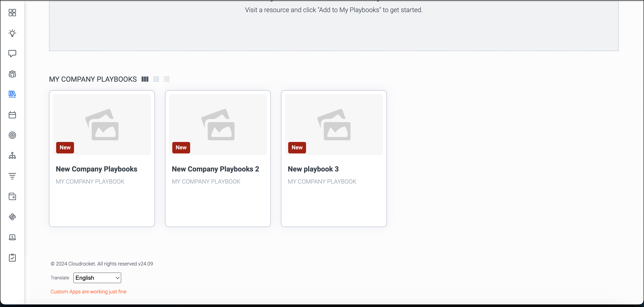Open the target goals icon in sidebar

pos(12,135)
